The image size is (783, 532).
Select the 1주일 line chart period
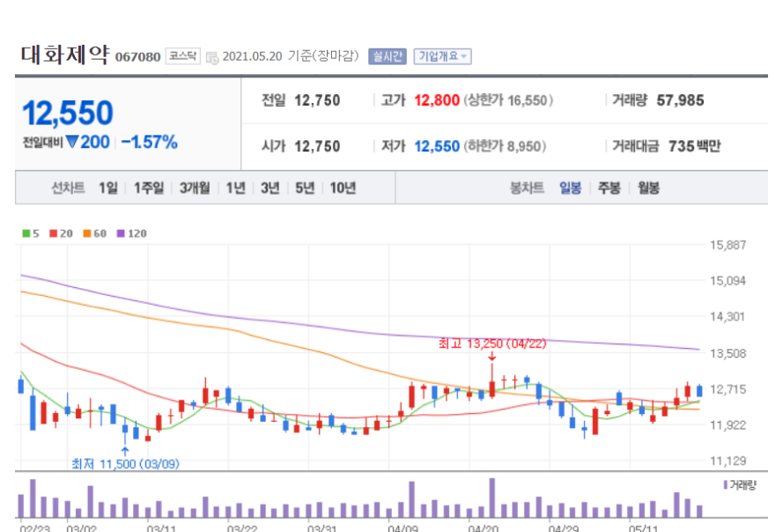click(x=148, y=188)
